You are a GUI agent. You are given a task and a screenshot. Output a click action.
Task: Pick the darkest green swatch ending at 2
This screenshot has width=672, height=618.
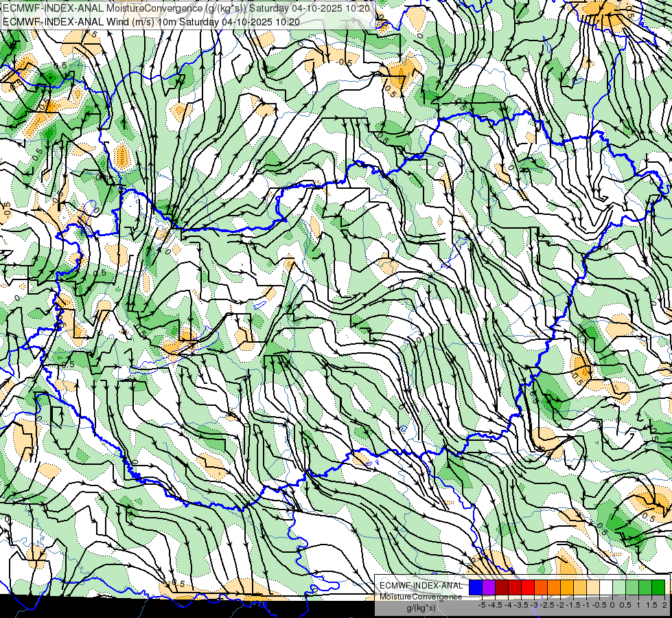[658, 588]
